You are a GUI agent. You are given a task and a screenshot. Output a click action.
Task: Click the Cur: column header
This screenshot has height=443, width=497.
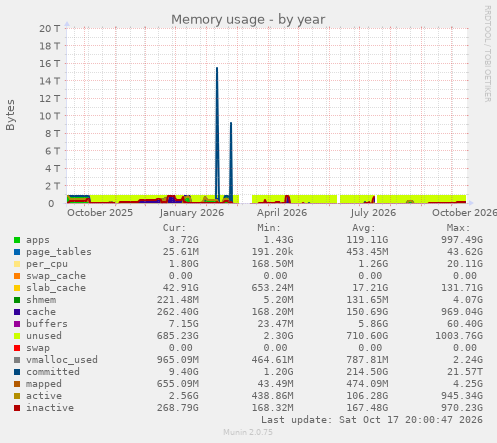(x=174, y=228)
